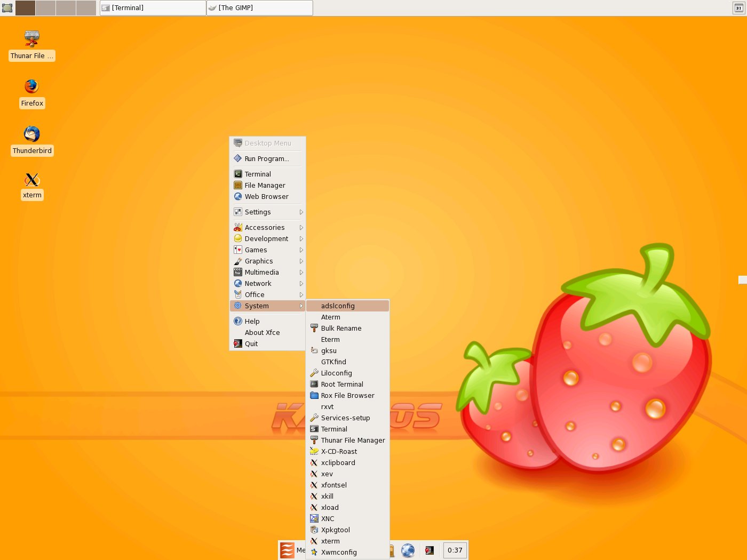
Task: Switch to the third workspace in the pager
Action: 66,8
